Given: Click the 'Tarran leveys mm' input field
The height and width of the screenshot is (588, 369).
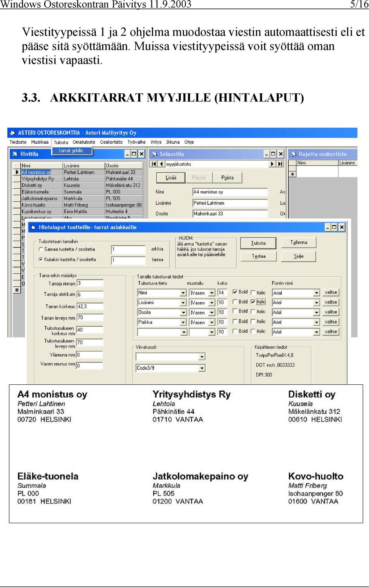Looking at the screenshot, I should [x=90, y=318].
